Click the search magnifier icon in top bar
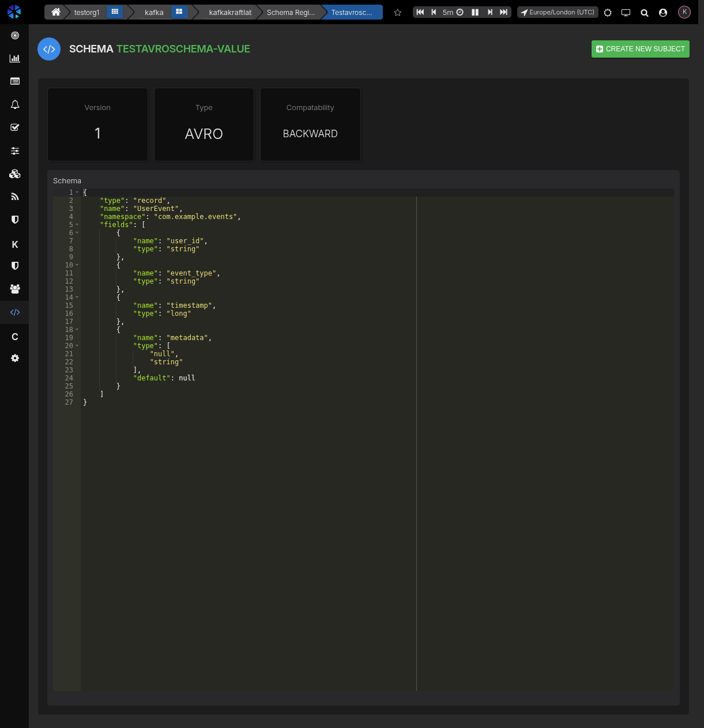Image resolution: width=704 pixels, height=728 pixels. point(645,13)
